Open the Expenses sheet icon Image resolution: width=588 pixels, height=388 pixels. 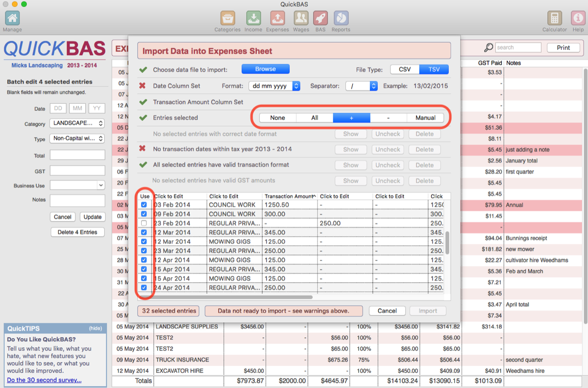(x=277, y=19)
